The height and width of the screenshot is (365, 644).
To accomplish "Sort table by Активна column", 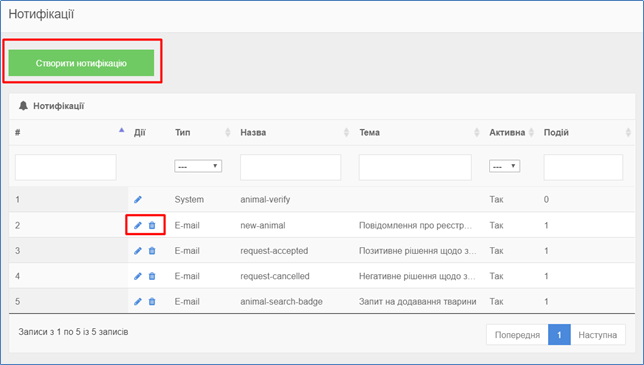I will point(531,132).
